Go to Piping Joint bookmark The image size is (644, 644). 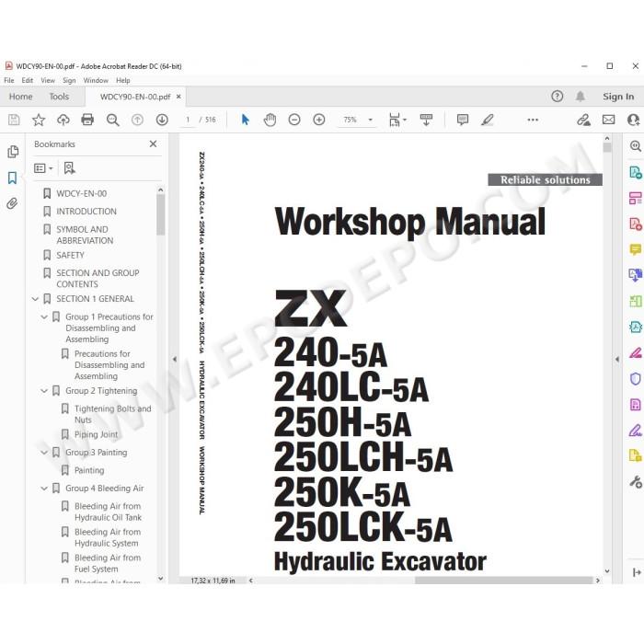tap(96, 434)
